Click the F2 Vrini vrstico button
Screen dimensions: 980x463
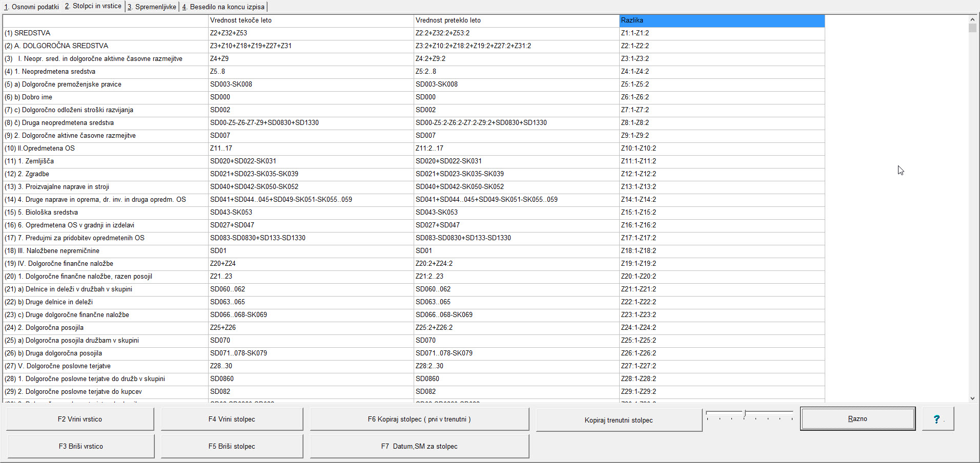click(x=80, y=419)
